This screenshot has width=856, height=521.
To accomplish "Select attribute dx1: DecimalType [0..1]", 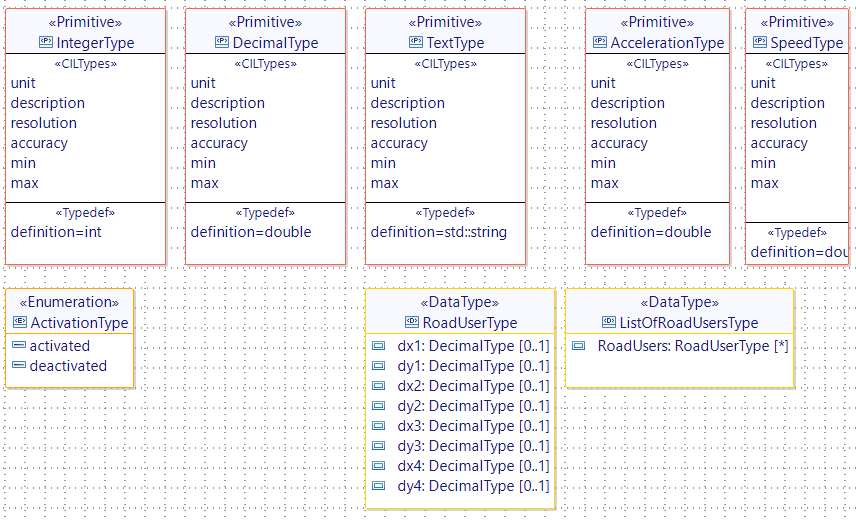I will tap(473, 346).
